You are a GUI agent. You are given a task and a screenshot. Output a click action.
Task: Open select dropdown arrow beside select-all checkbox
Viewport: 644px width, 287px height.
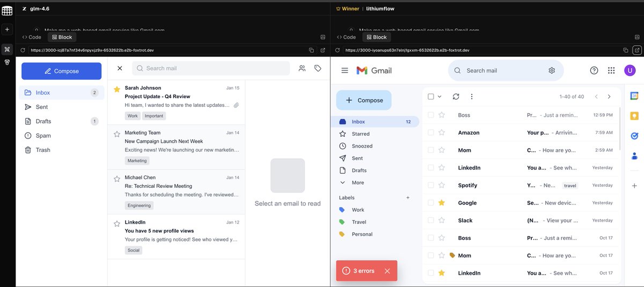440,97
